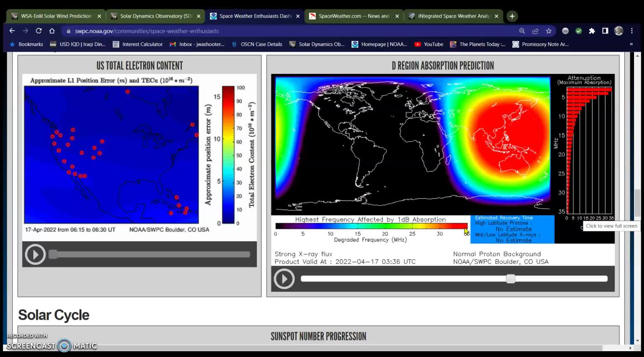This screenshot has width=644, height=357.
Task: Open the Interest Calculator bookmark
Action: coord(138,44)
